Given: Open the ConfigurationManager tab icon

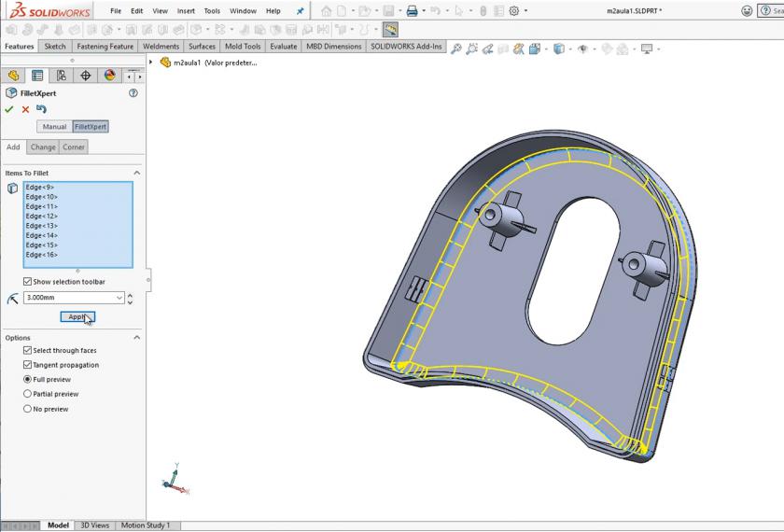Looking at the screenshot, I should coord(62,76).
